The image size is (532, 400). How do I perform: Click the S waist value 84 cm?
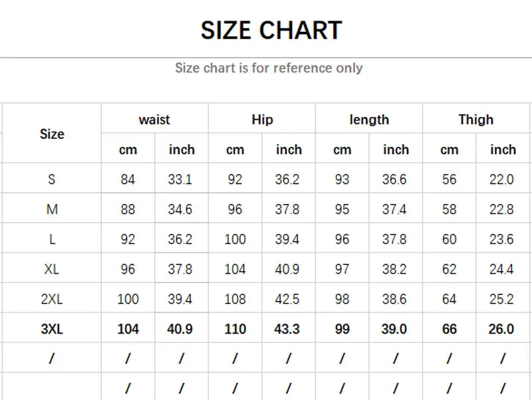click(x=128, y=179)
